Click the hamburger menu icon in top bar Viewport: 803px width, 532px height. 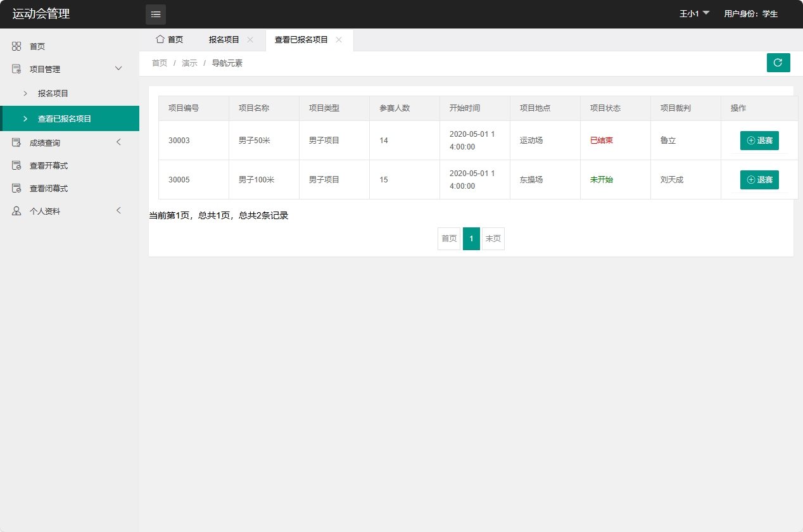[155, 13]
